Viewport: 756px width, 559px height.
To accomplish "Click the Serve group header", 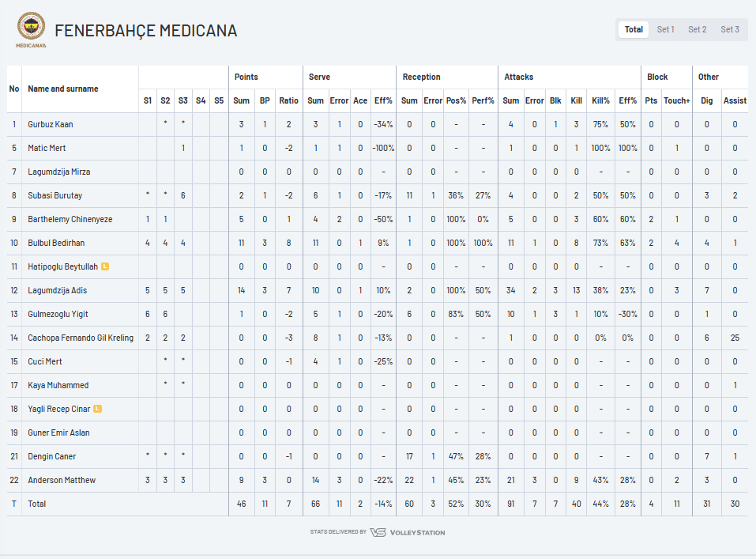I will (x=319, y=77).
